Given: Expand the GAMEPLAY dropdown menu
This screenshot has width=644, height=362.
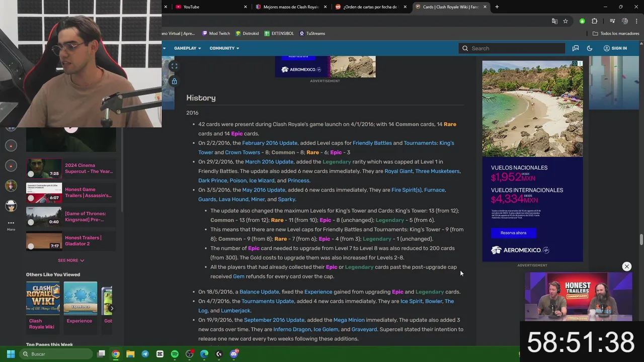Looking at the screenshot, I should point(187,48).
